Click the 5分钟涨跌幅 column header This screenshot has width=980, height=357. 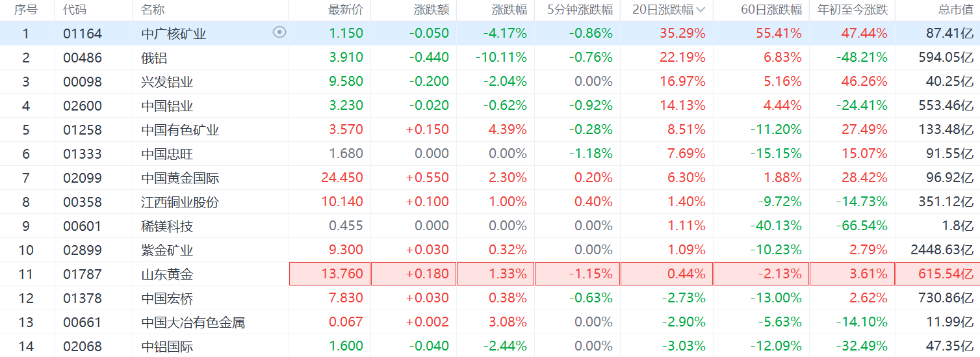580,10
